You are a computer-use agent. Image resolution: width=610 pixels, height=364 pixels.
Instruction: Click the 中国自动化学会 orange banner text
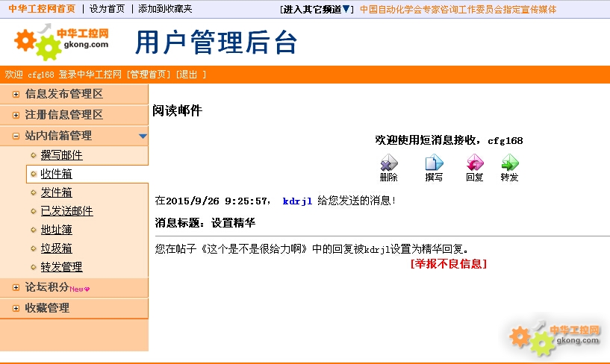click(458, 9)
